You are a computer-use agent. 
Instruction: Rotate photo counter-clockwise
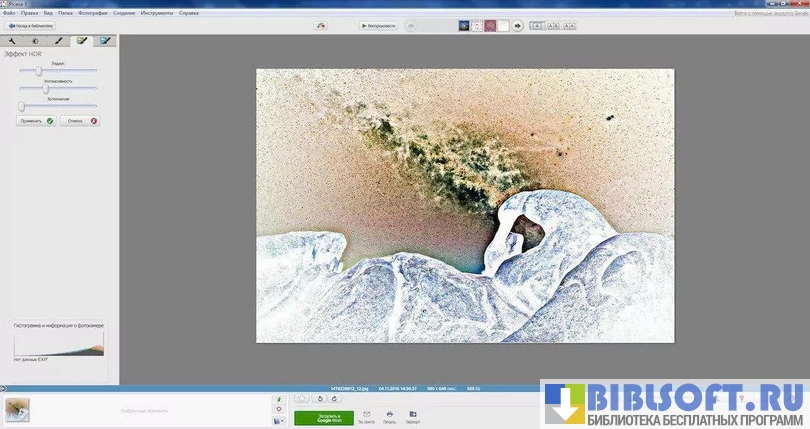coord(319,399)
